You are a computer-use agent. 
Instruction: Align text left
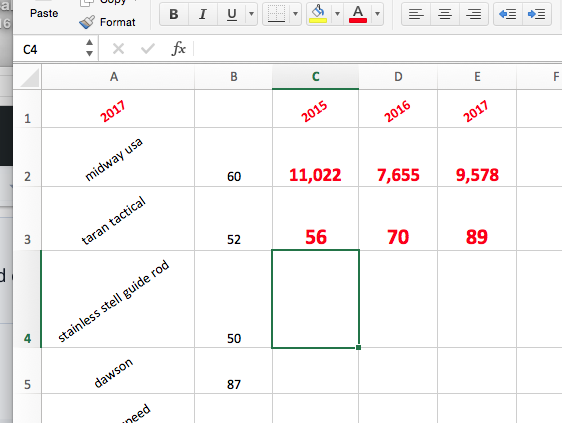coord(416,14)
